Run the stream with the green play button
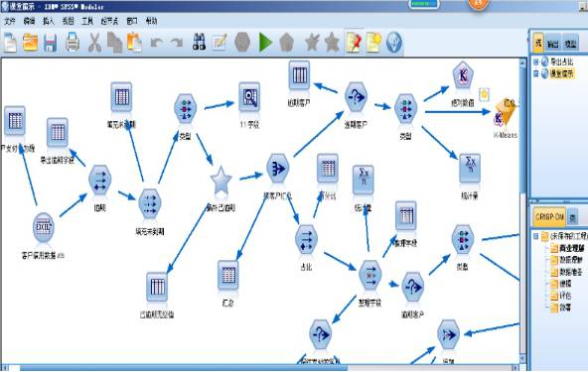This screenshot has height=372, width=588. (265, 42)
